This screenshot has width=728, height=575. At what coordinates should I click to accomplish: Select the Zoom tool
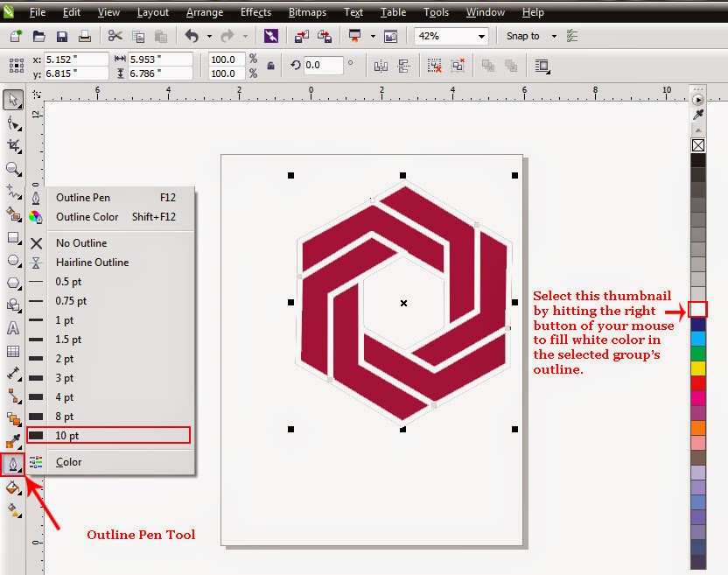[11, 166]
